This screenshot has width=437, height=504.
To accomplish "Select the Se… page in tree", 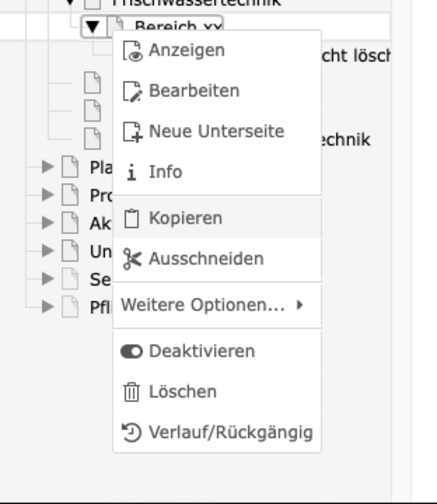I will pyautogui.click(x=100, y=279).
